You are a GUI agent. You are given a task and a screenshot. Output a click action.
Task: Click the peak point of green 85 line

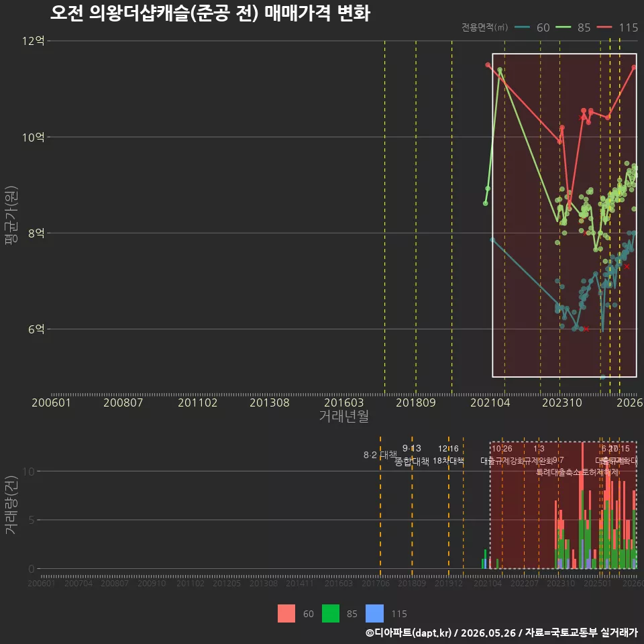click(x=500, y=70)
